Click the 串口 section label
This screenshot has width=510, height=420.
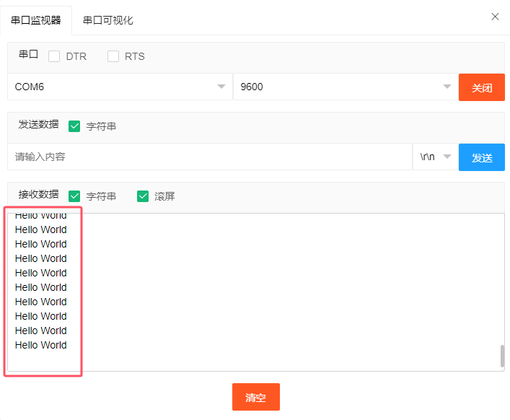(x=28, y=55)
